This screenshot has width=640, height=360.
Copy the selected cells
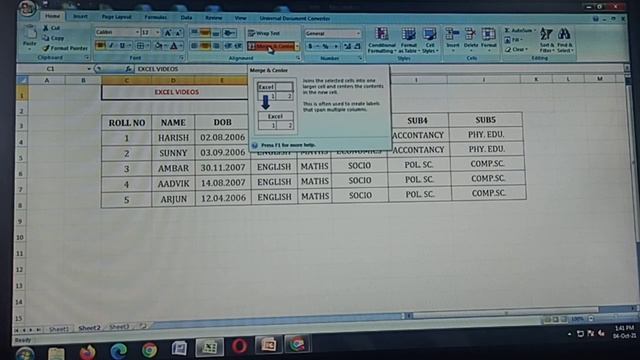click(54, 38)
